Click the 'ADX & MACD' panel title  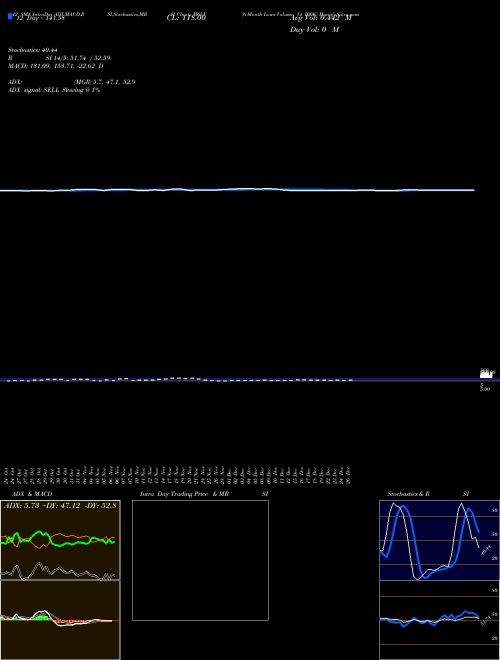(x=32, y=494)
